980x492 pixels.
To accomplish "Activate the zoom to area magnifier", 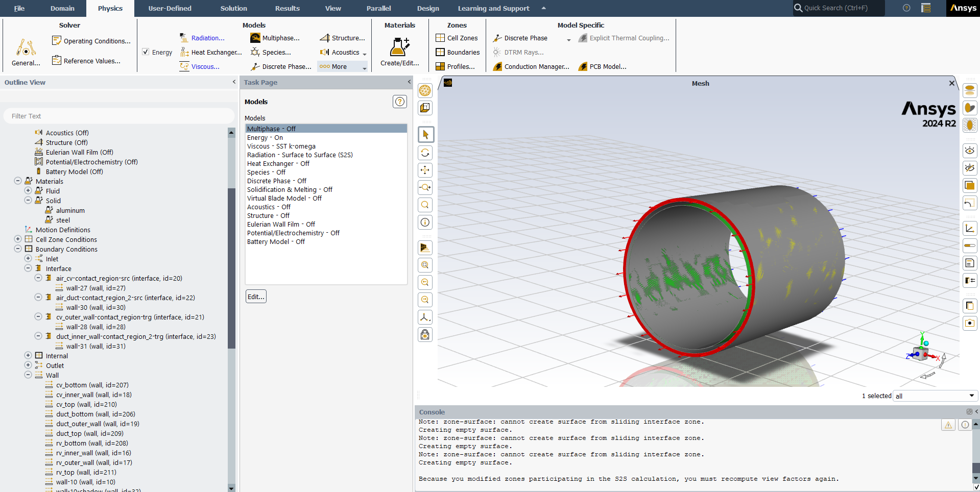I will (425, 205).
